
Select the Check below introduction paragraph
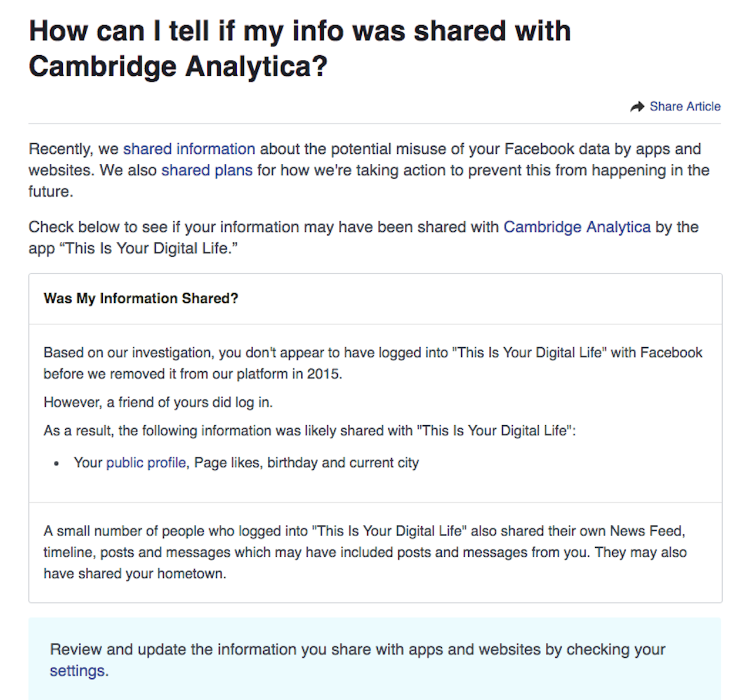[x=363, y=237]
